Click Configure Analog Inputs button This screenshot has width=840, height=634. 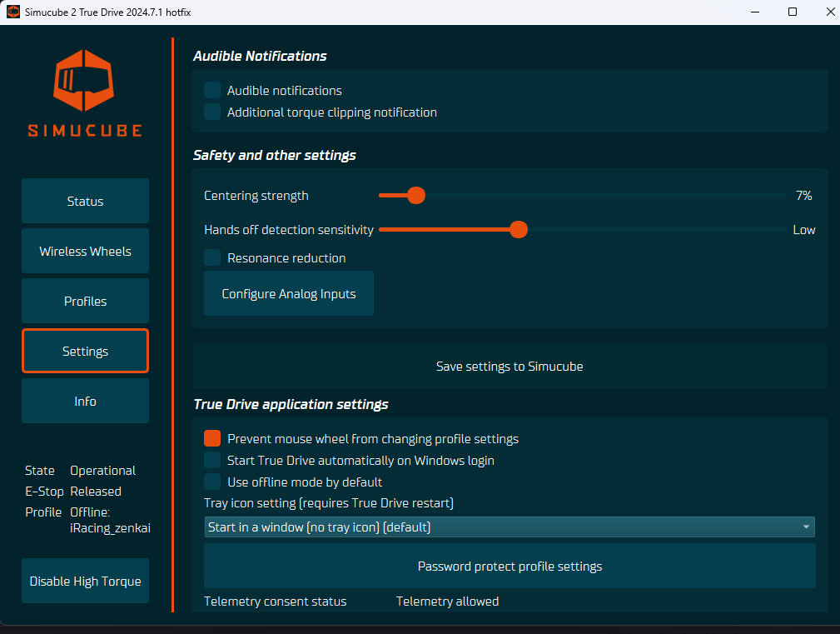(288, 293)
